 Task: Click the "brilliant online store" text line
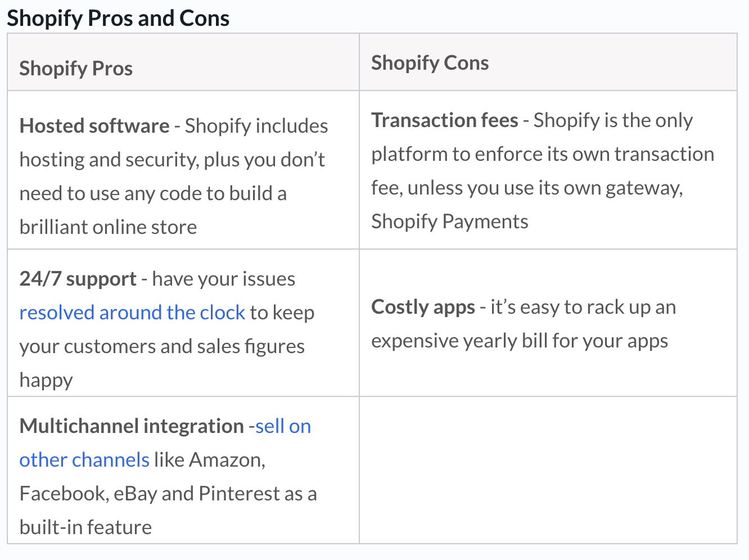tap(108, 227)
